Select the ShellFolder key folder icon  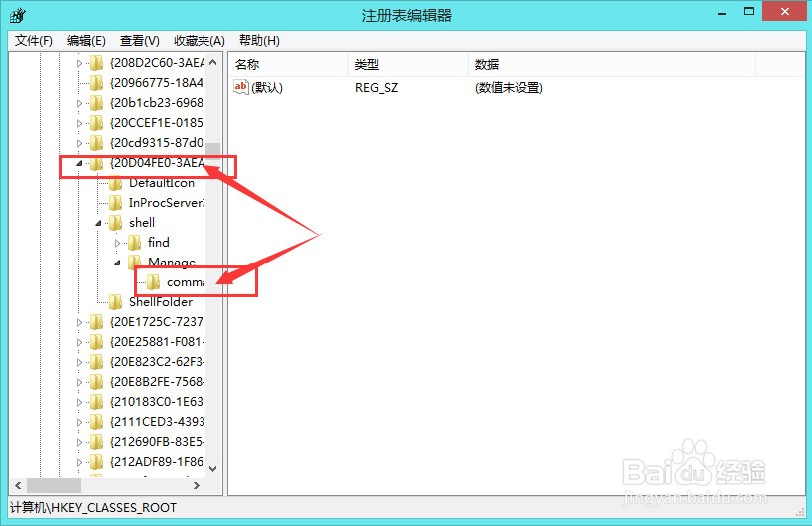click(115, 302)
